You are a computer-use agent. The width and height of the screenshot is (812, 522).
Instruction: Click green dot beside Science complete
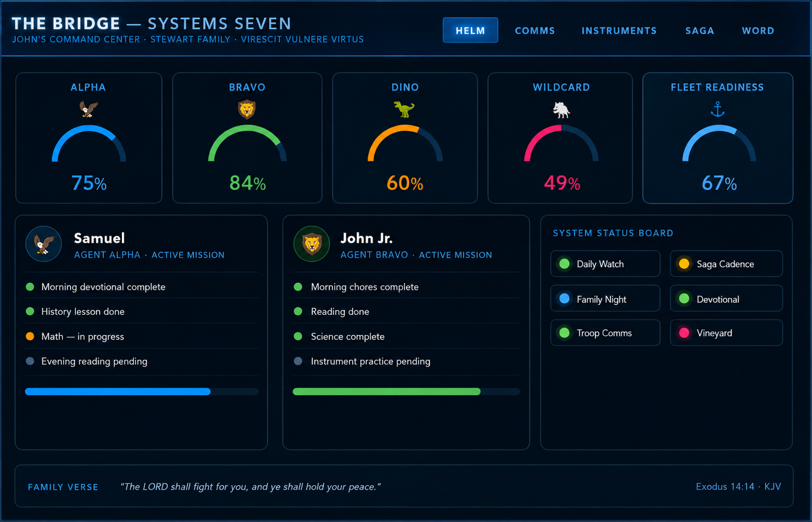click(x=298, y=336)
